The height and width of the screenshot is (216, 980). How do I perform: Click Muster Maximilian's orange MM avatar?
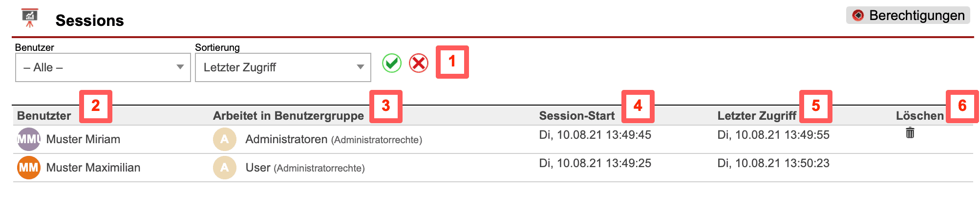coord(29,168)
